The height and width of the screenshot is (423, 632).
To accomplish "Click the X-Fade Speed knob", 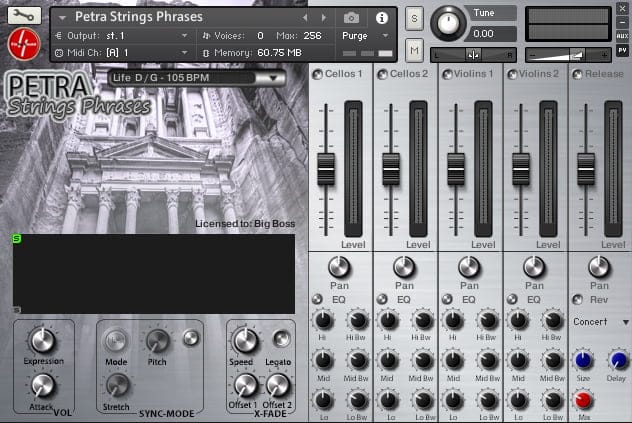I will [x=245, y=341].
